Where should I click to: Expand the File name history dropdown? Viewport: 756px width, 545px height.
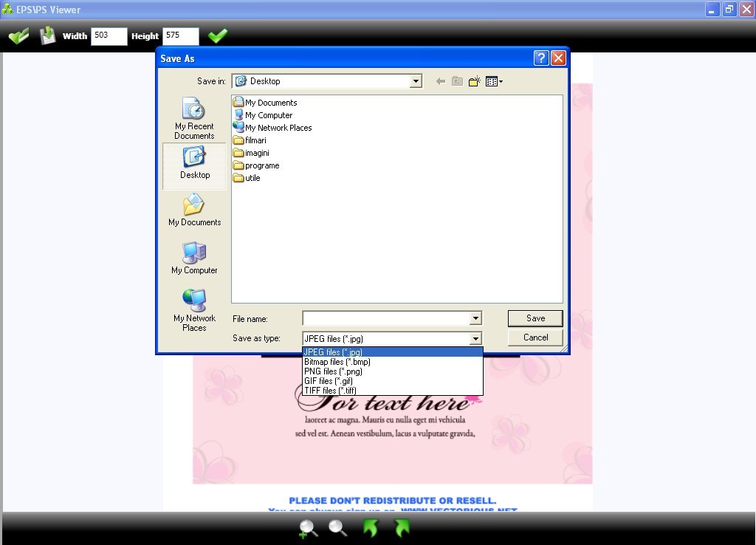point(475,318)
